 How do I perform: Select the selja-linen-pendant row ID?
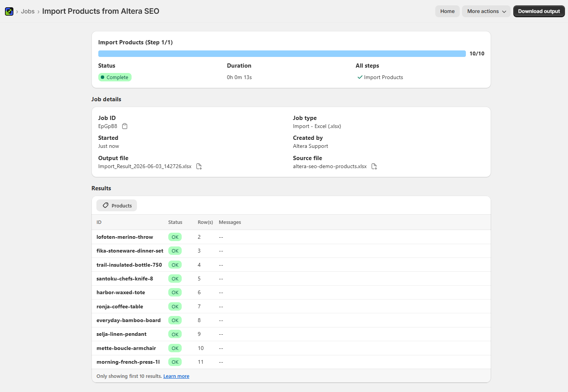click(122, 334)
